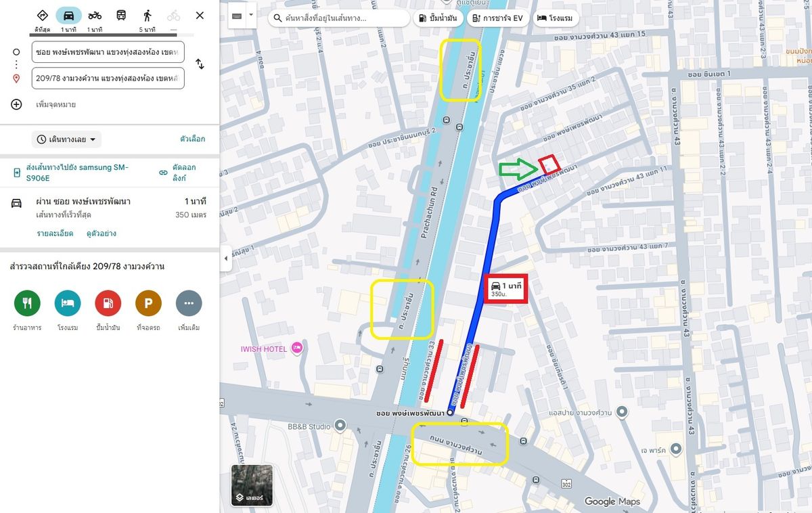Choose the motorcycle travel mode
Screen dimensions: 812x513
tap(95, 16)
